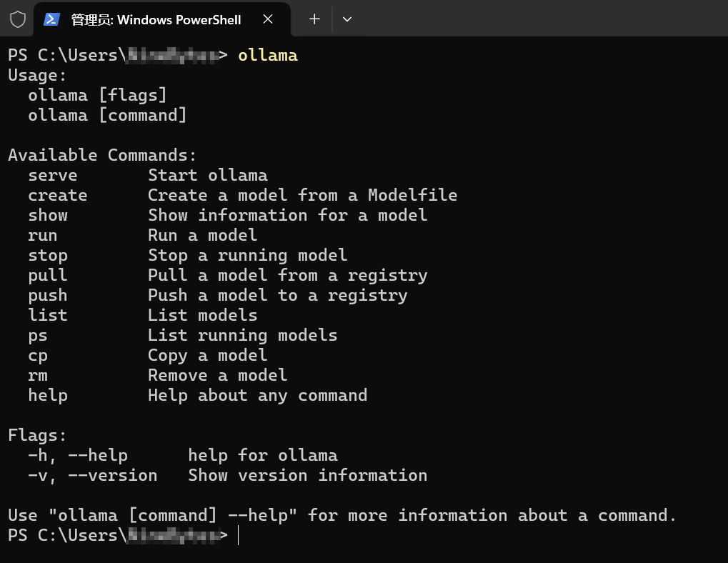The height and width of the screenshot is (563, 728).
Task: Open a new tab with the plus button
Action: [x=314, y=19]
